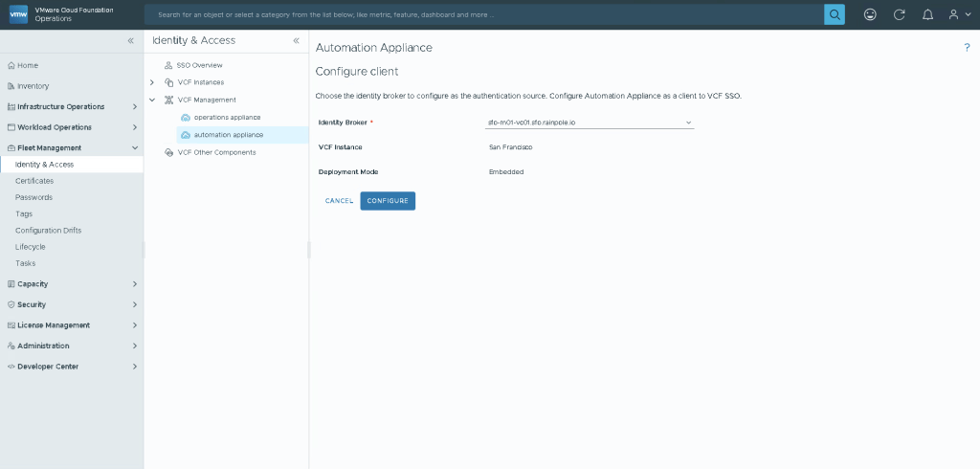Collapse the main navigation sidebar
The height and width of the screenshot is (469, 980).
coord(131,41)
